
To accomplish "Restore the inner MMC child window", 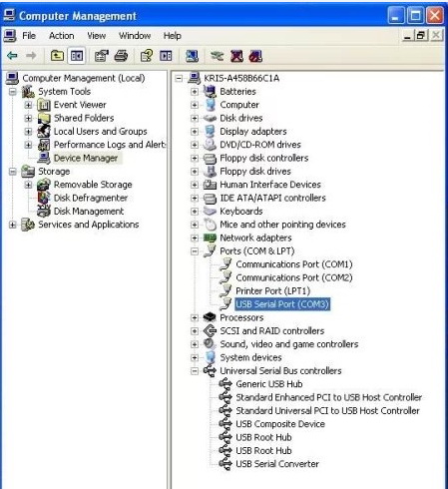I will coord(421,35).
